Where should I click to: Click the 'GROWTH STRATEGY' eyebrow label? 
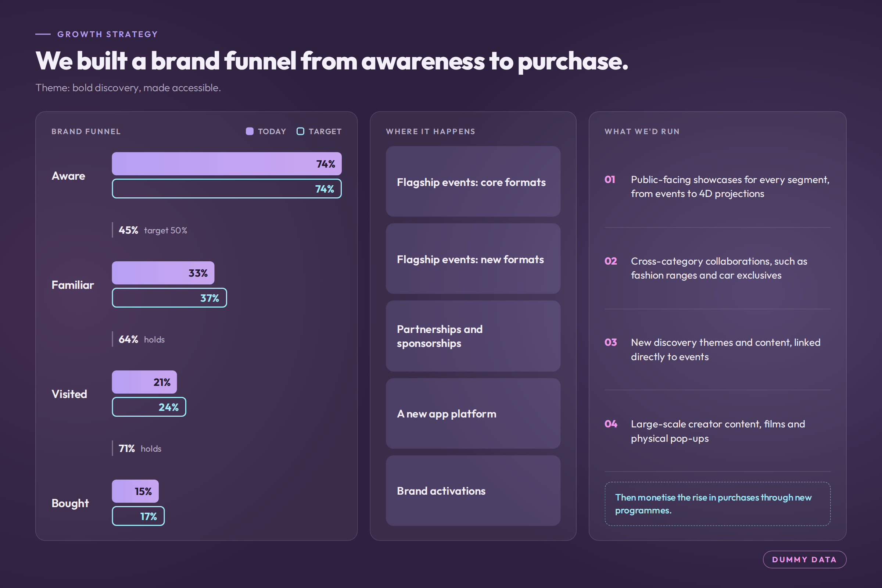point(108,34)
